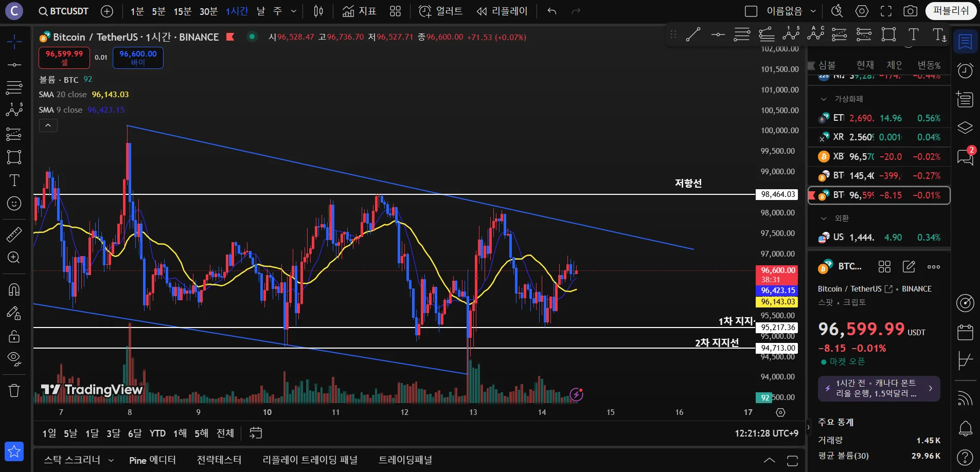Open the candlestick chart type selector
Screen dimensions: 980x472
tap(318, 11)
